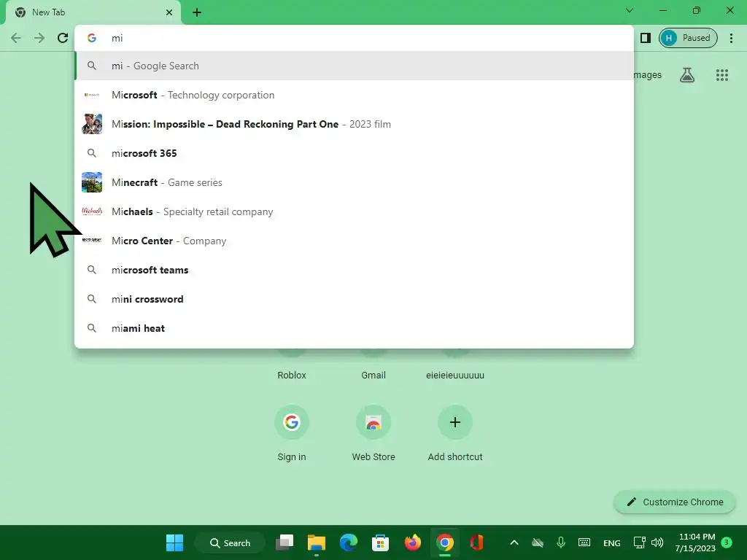
Task: Click the Mission: Impossible movie thumbnail
Action: [x=92, y=124]
